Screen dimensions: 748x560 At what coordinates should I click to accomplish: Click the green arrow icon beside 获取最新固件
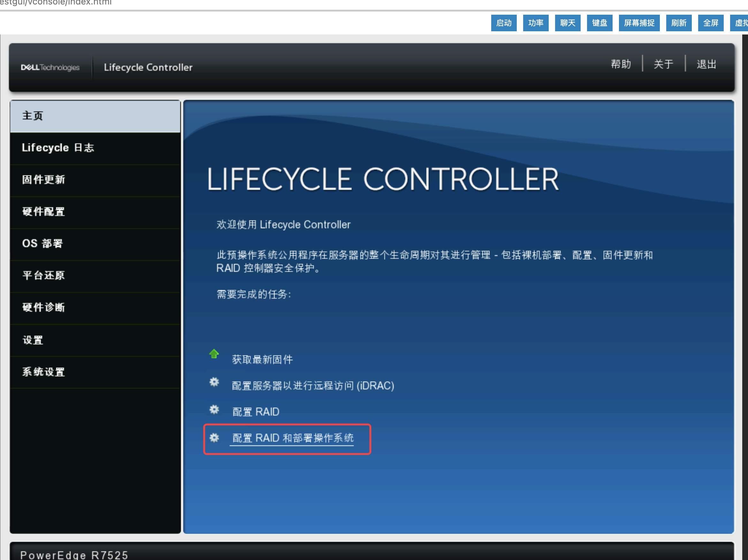(x=214, y=354)
